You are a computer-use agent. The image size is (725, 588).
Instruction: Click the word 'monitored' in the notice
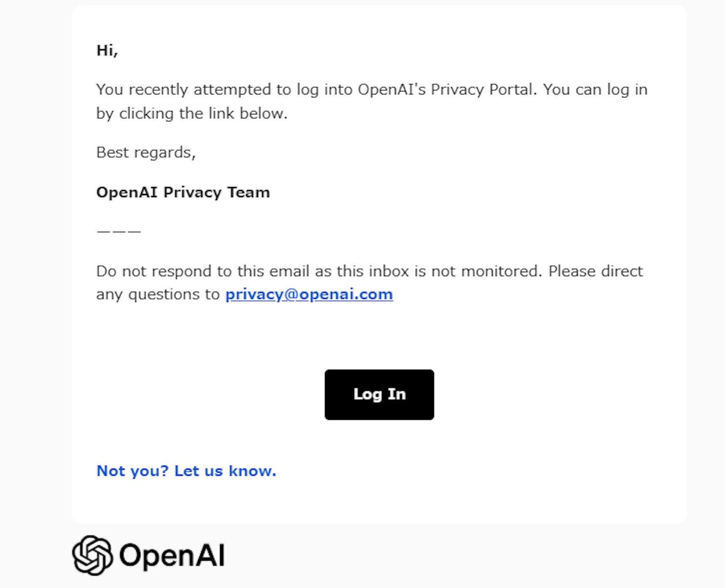click(499, 271)
